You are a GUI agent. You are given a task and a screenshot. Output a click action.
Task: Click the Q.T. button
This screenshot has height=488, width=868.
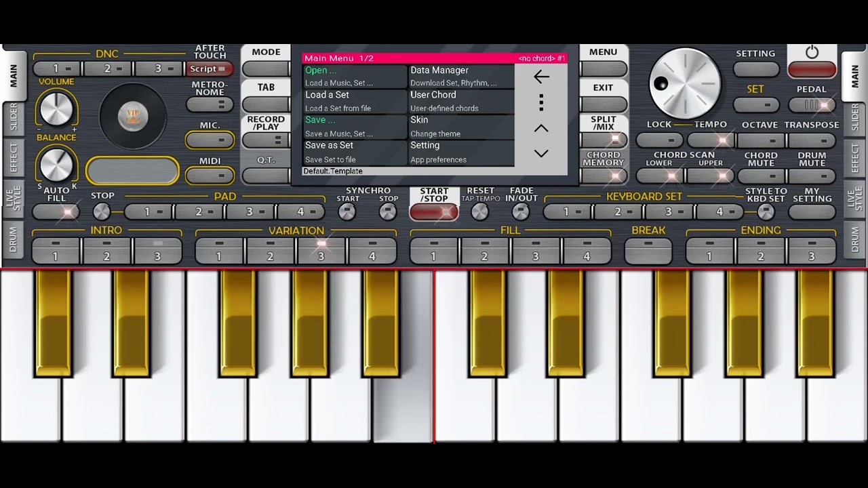pos(266,176)
